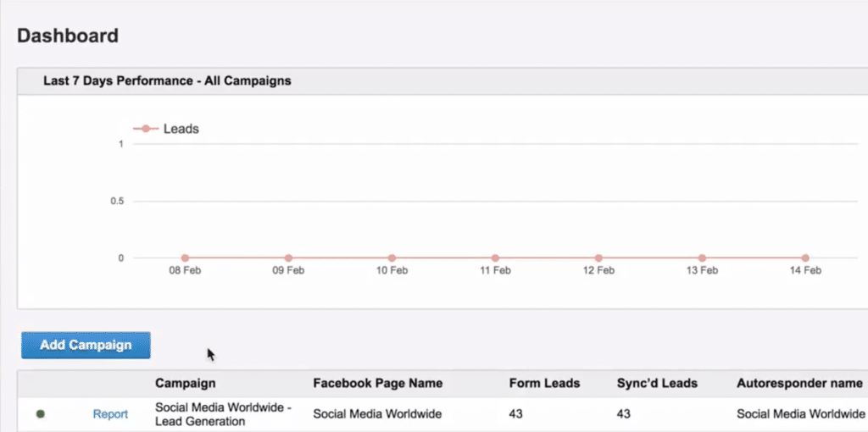Screen dimensions: 868x432
Task: Select the 10 Feb data point
Action: click(x=392, y=258)
